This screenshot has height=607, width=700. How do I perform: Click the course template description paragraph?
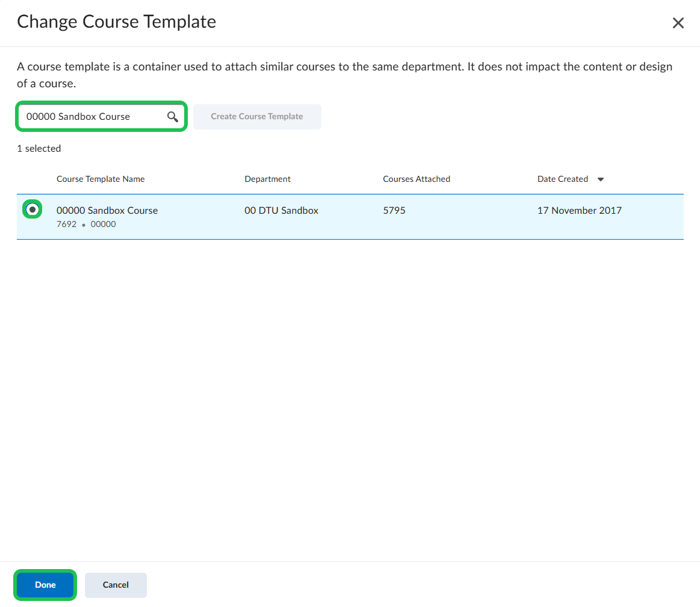(344, 75)
